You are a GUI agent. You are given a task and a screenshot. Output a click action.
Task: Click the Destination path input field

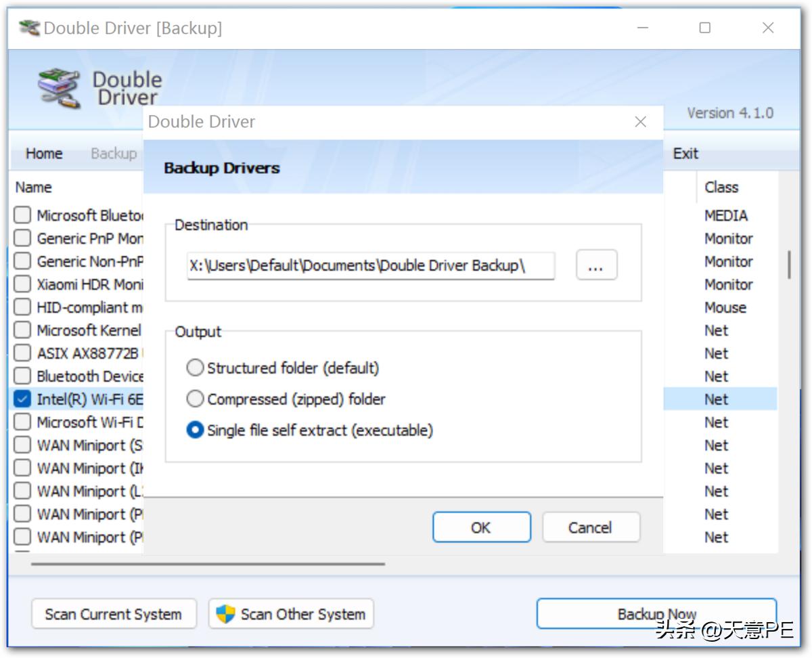[371, 266]
